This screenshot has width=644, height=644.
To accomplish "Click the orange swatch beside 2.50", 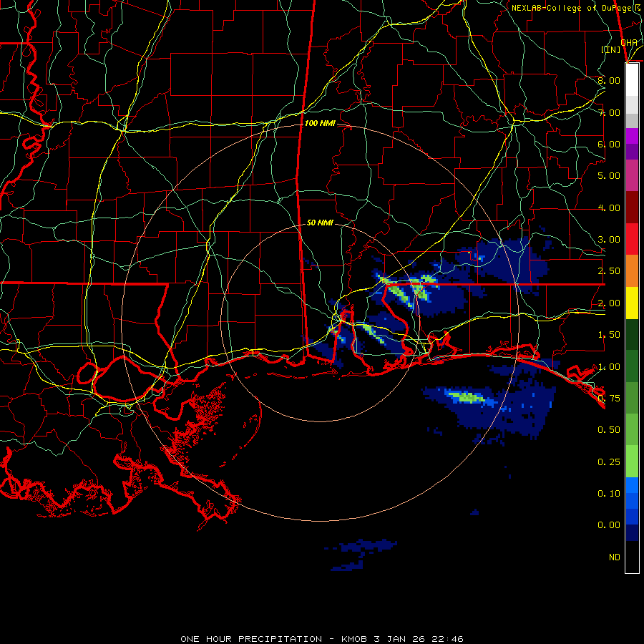I will (632, 270).
